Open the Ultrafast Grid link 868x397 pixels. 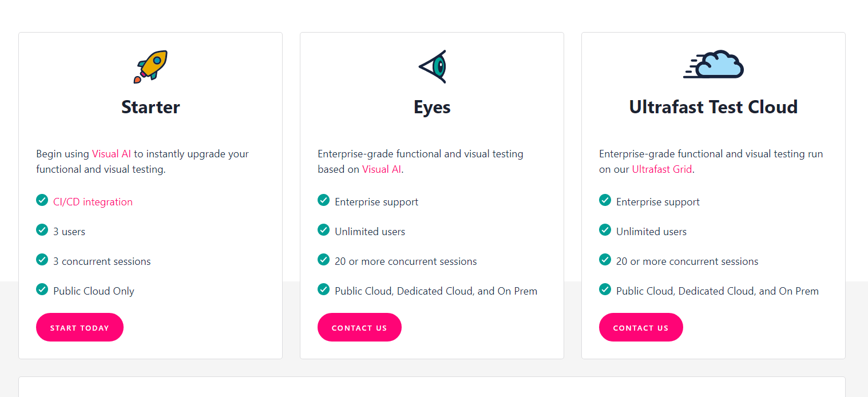point(662,169)
